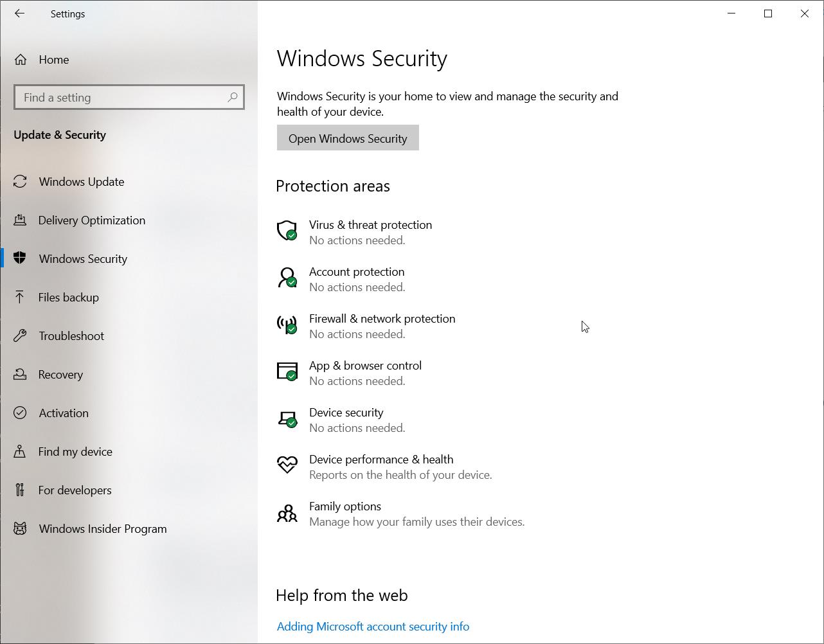Open the Adding Microsoft account security info link
Viewport: 824px width, 644px height.
click(373, 626)
